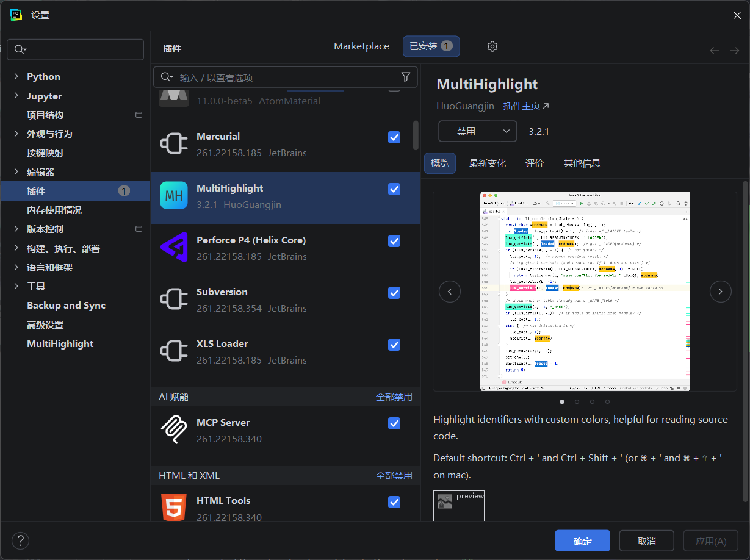
Task: Show previous screenshot with left arrow
Action: tap(450, 292)
